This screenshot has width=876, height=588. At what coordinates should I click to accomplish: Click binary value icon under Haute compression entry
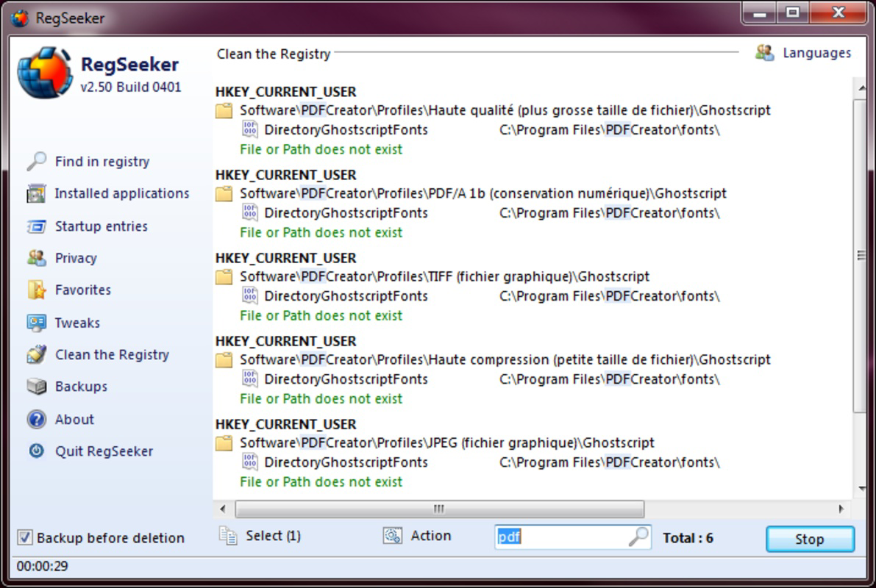250,379
